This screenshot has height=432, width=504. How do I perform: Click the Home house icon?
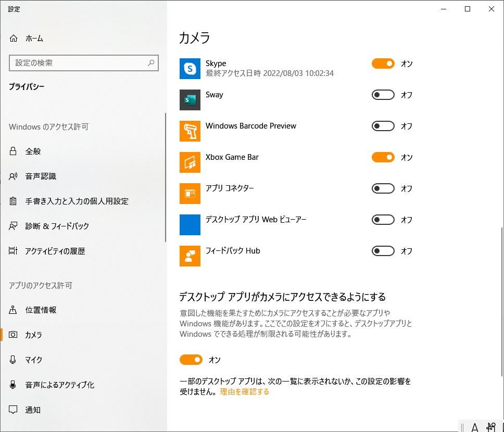coord(14,38)
